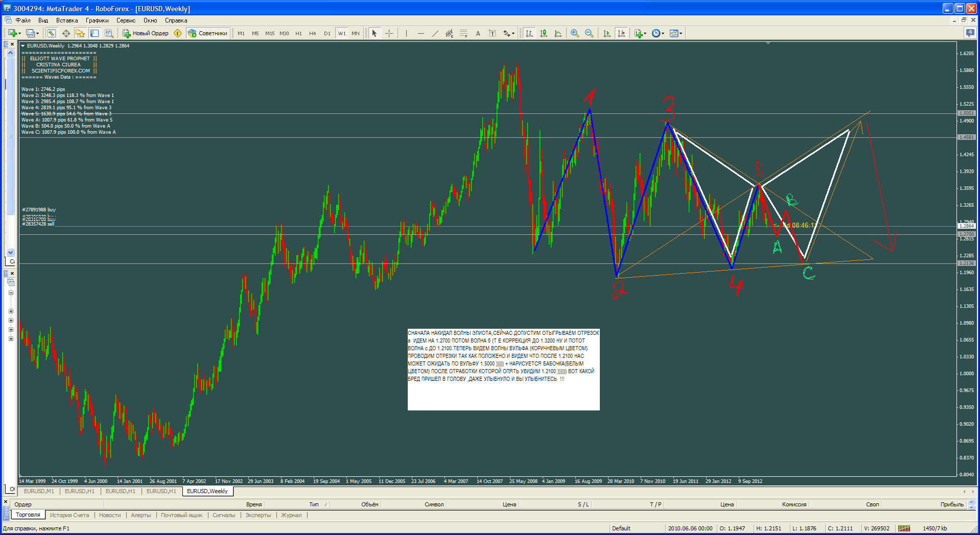Click the Советники button
Viewport: 980px width, 535px height.
(x=208, y=33)
